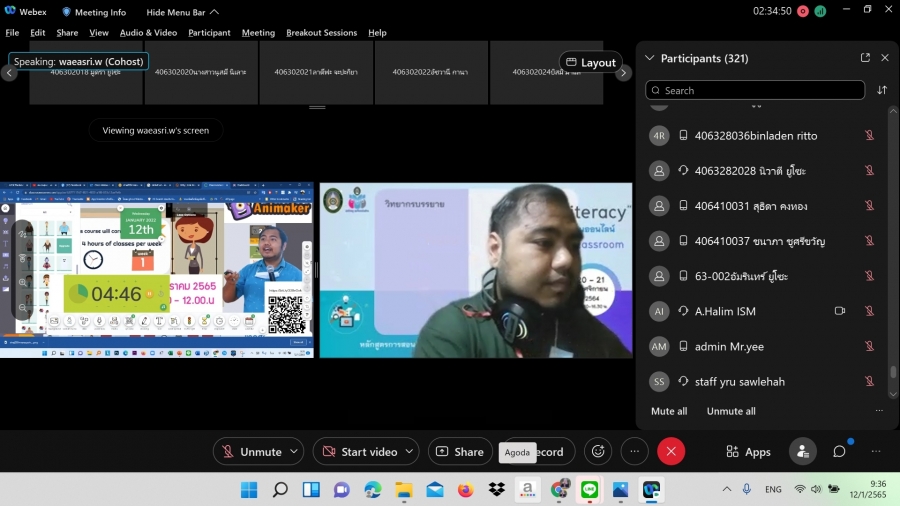Click the participant Search field

click(755, 90)
